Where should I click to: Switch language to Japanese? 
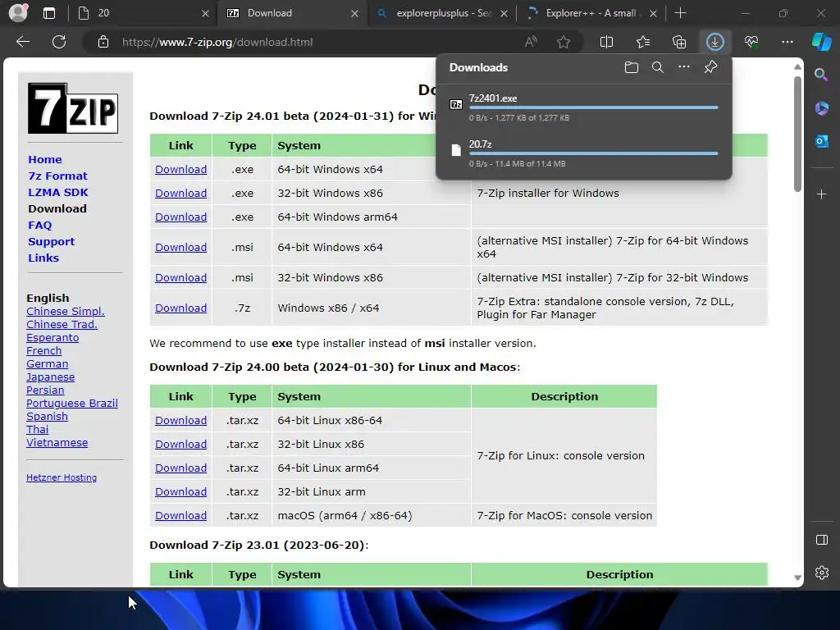tap(50, 377)
